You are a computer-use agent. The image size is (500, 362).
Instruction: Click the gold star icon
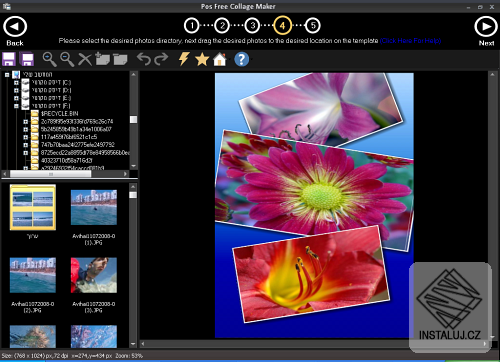[202, 59]
